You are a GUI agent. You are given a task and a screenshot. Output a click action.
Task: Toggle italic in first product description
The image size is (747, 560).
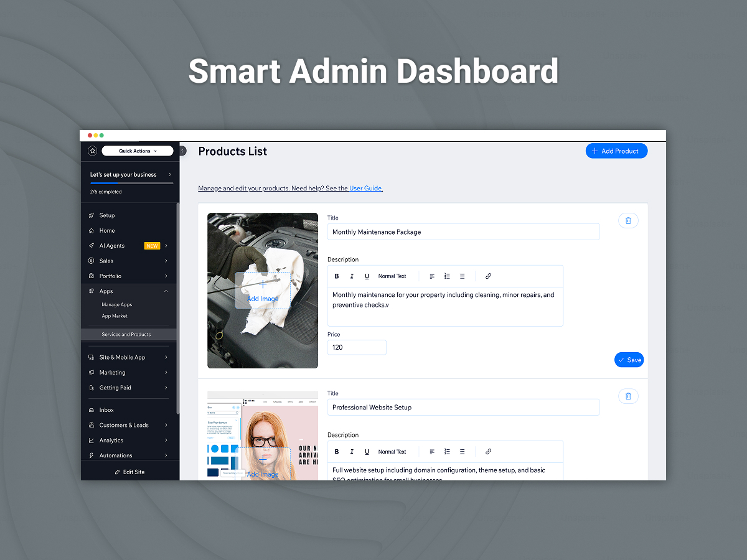pos(352,276)
